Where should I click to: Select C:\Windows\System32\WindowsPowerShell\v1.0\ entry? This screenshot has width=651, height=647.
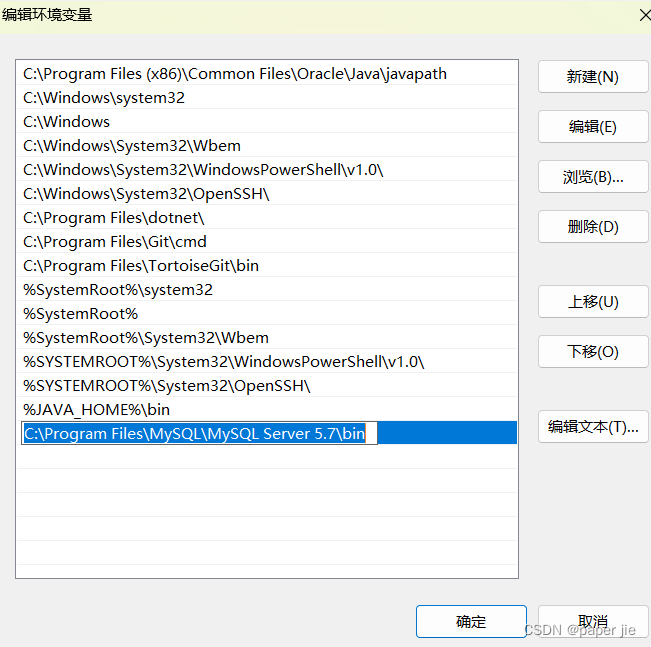tap(267, 169)
